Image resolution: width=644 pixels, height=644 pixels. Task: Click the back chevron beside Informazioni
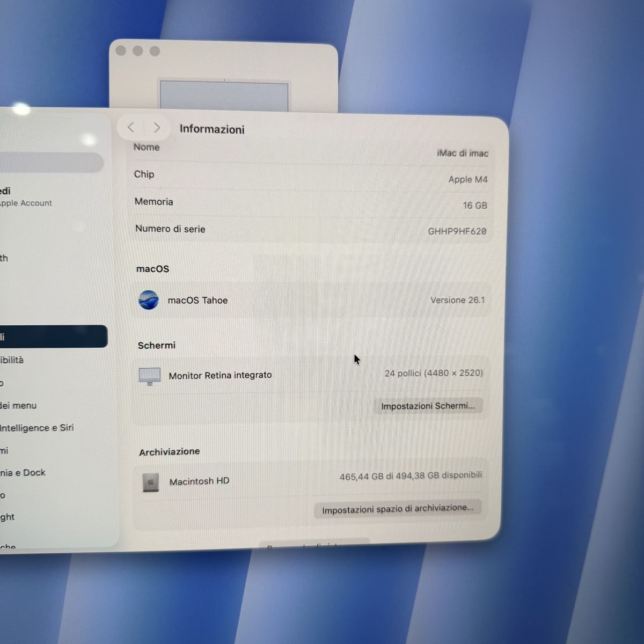(x=131, y=128)
